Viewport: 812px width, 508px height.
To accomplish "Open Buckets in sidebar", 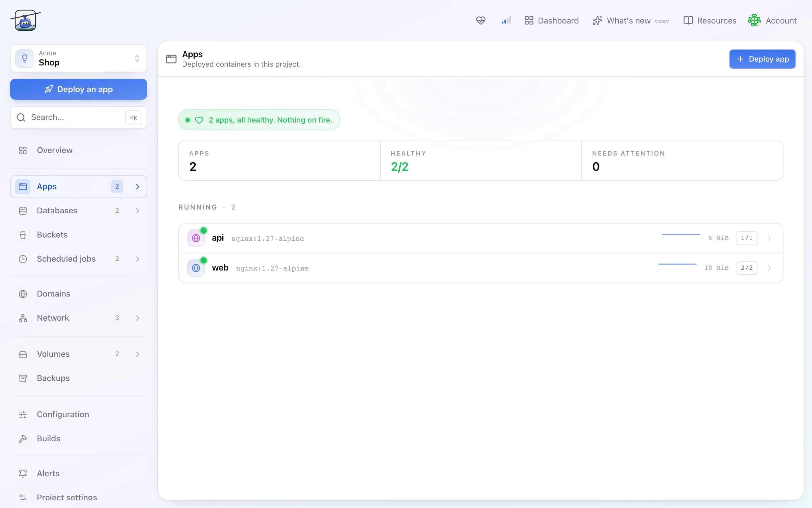I will (x=79, y=235).
